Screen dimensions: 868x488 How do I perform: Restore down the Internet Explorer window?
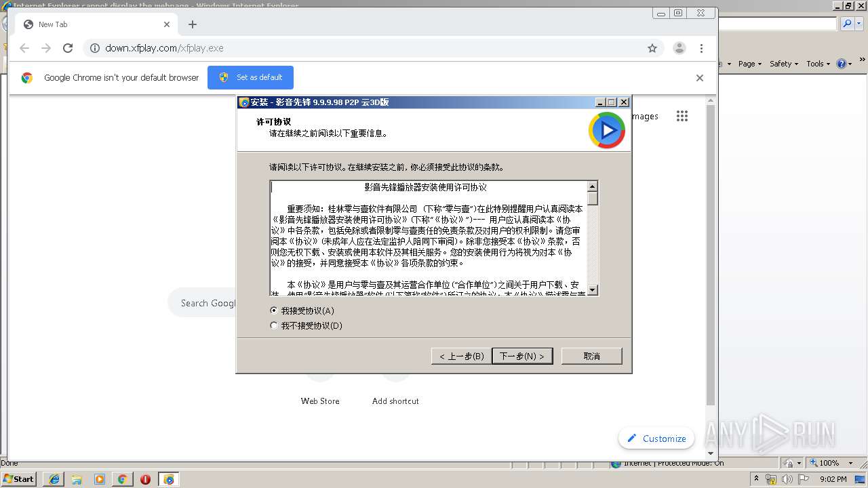coord(848,6)
